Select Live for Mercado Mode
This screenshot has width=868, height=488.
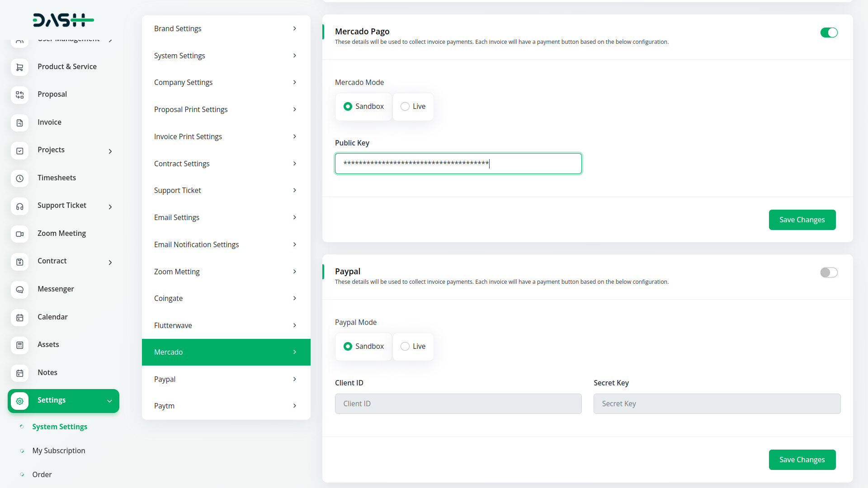[x=405, y=107]
